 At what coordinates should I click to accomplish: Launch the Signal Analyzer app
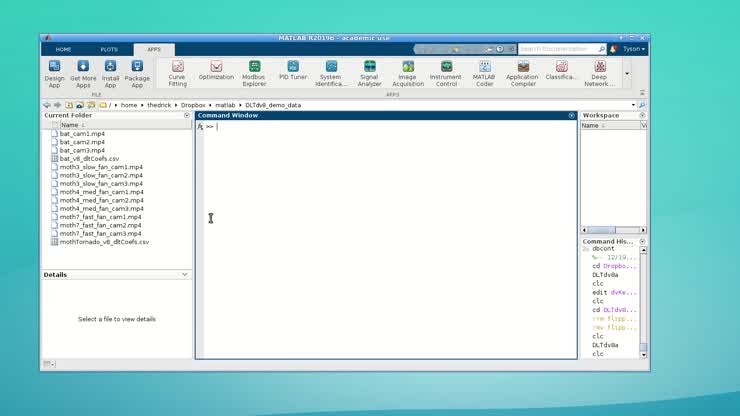coord(369,70)
